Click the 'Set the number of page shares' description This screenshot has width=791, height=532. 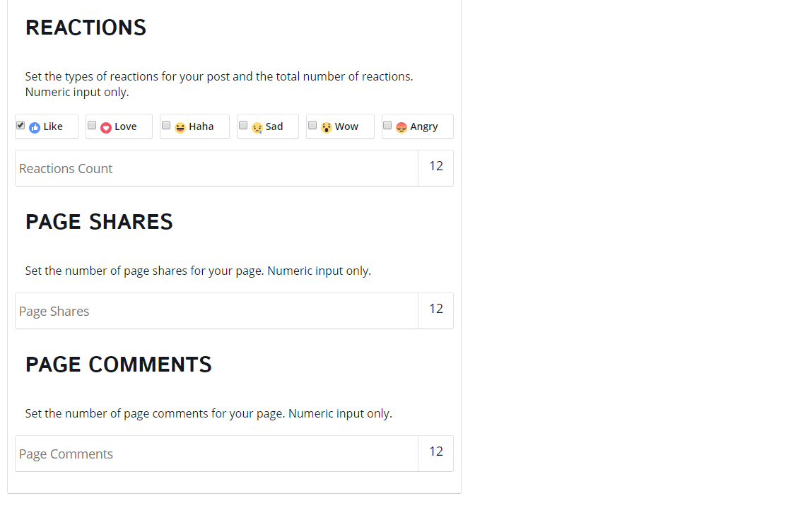click(198, 271)
